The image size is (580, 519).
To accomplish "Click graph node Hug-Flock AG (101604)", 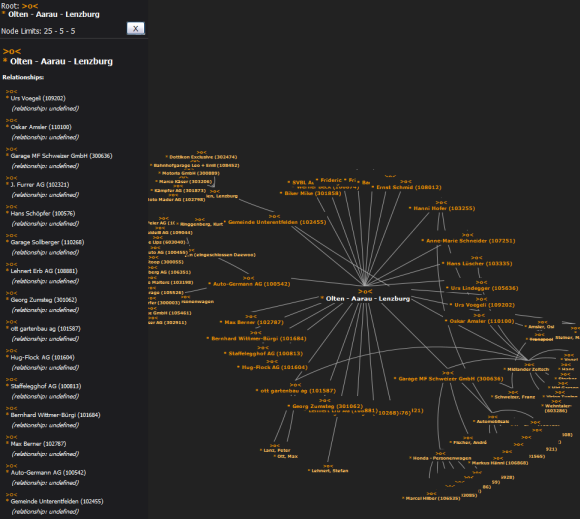I will coord(274,367).
